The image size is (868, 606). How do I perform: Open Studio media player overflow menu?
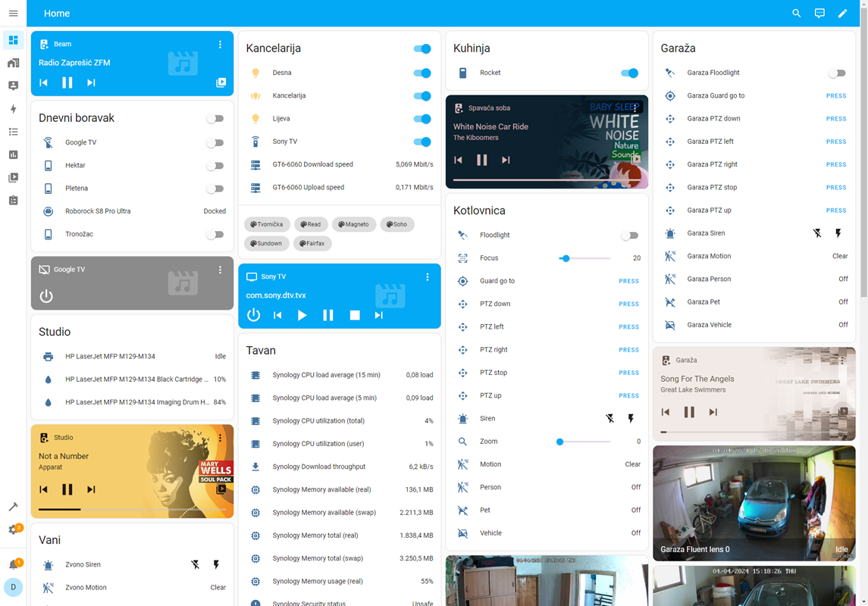click(x=221, y=438)
